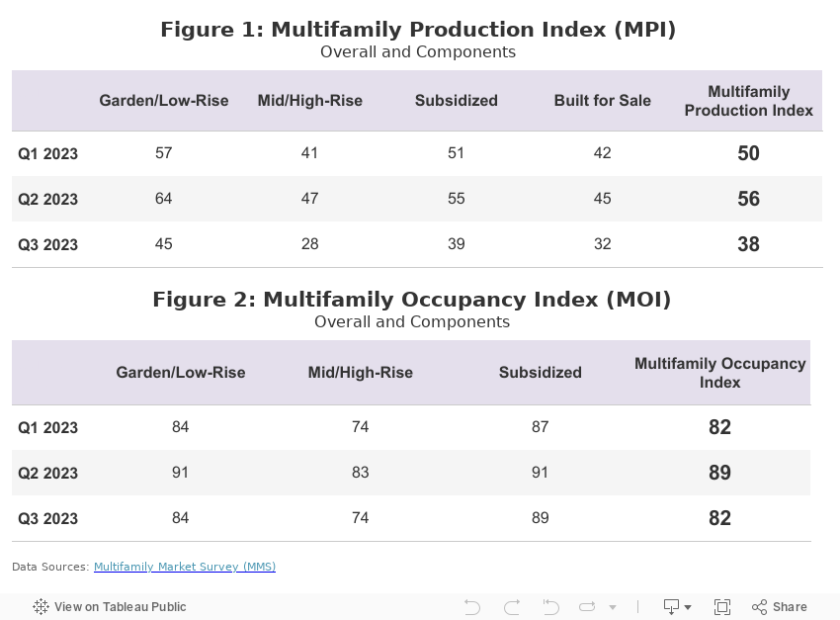Expand the replay options dropdown arrow
This screenshot has height=620, width=840.
point(613,607)
